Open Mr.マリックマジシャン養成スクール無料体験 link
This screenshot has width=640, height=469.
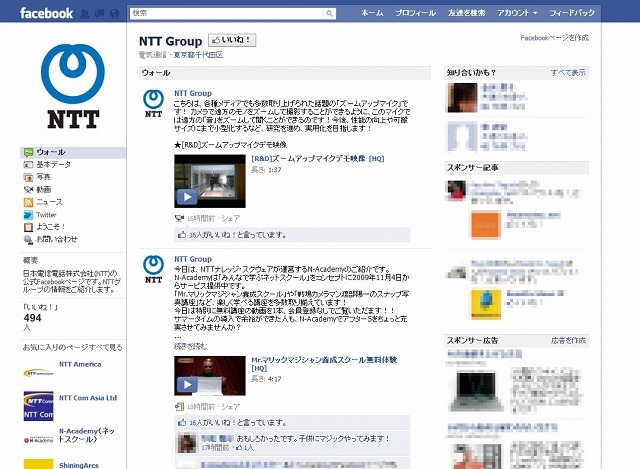[324, 364]
